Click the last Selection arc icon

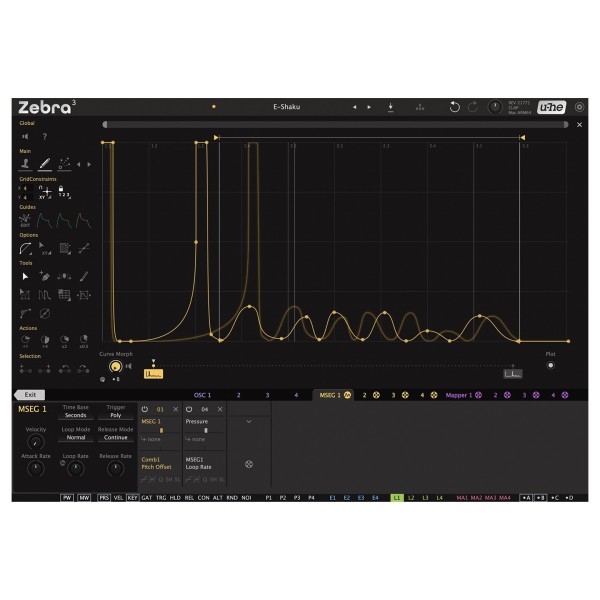coord(83,369)
